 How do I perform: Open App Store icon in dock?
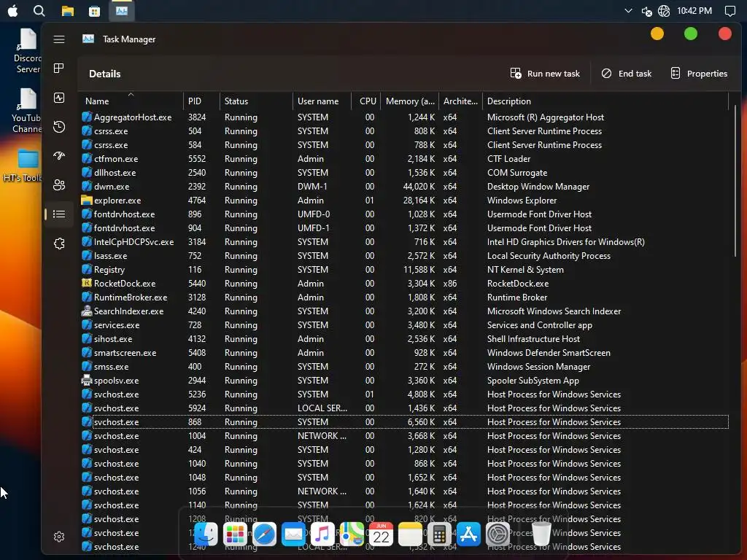click(469, 534)
